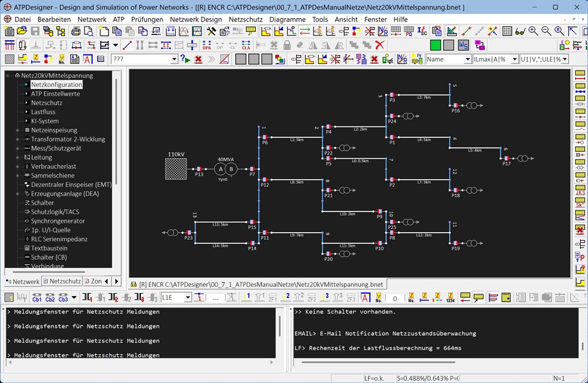The image size is (588, 383).
Task: Click the hammer and wrench settings icon
Action: (211, 31)
